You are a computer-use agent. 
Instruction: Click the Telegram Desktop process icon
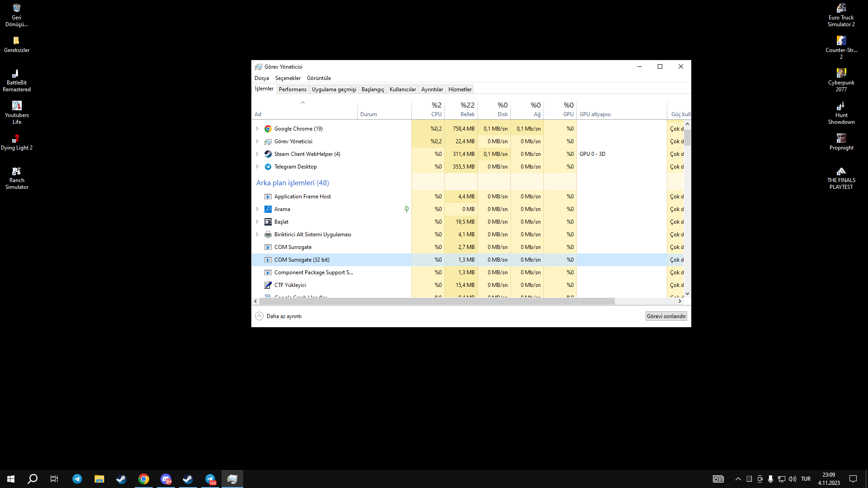[x=268, y=167]
